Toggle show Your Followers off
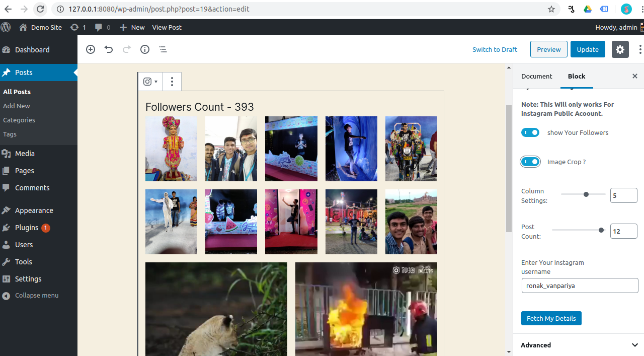Viewport: 644px width, 356px height. (x=530, y=132)
